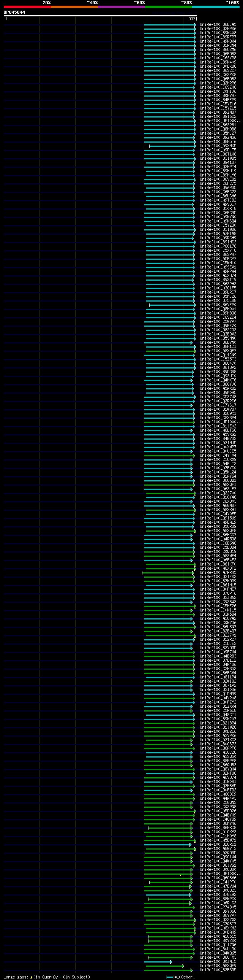Select the UniRef100_B4FFP9 label

(x=218, y=100)
